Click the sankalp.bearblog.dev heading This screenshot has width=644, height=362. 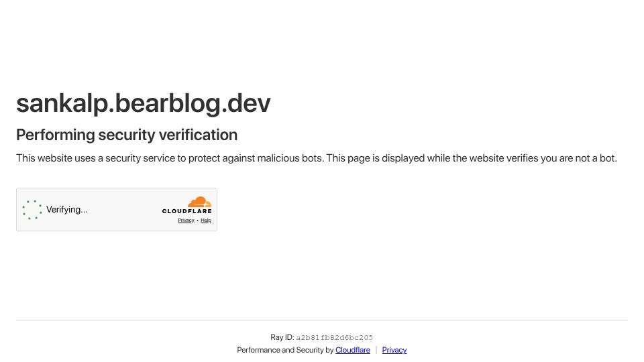(144, 103)
